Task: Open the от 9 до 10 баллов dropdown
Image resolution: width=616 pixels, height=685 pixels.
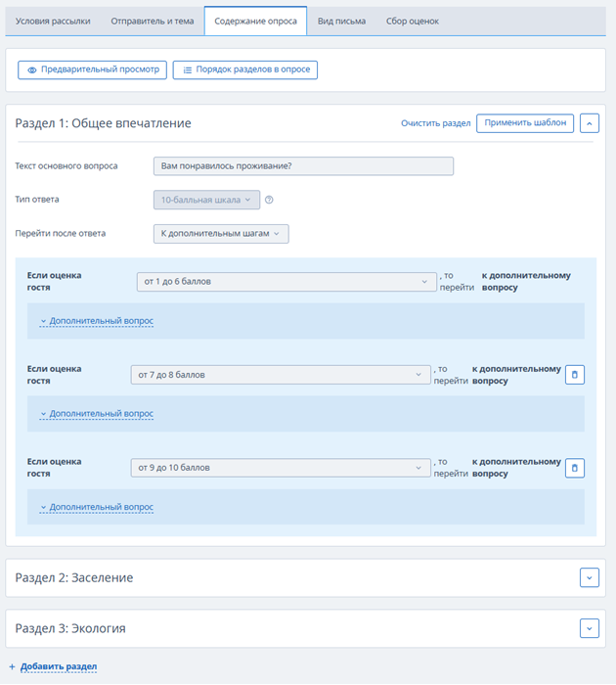Action: point(281,468)
